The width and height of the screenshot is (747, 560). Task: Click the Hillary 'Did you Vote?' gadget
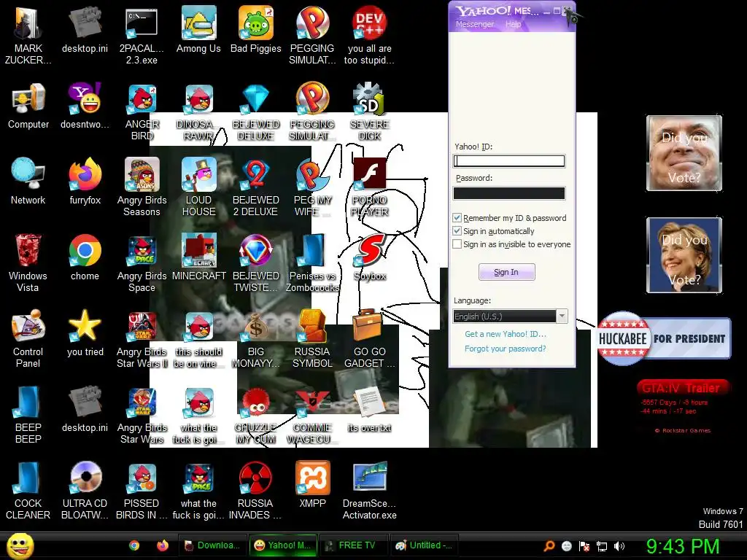point(684,254)
